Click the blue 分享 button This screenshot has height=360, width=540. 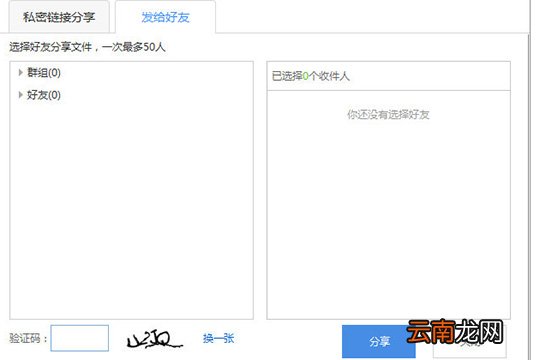coord(379,342)
